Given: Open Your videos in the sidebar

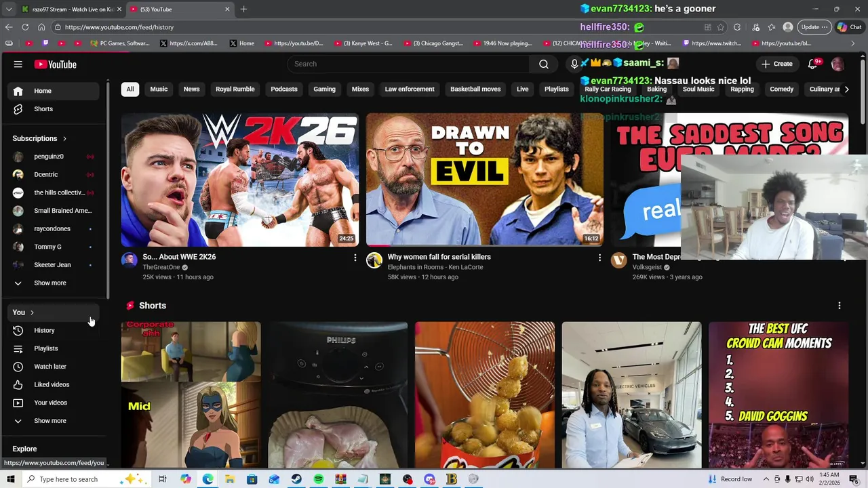Looking at the screenshot, I should 54,403.
